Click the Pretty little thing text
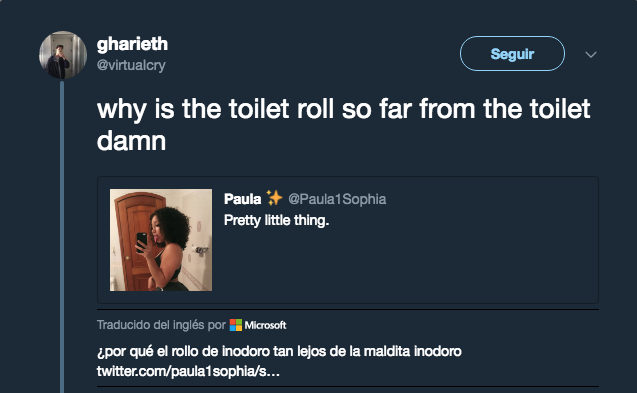The image size is (637, 393). pyautogui.click(x=276, y=220)
